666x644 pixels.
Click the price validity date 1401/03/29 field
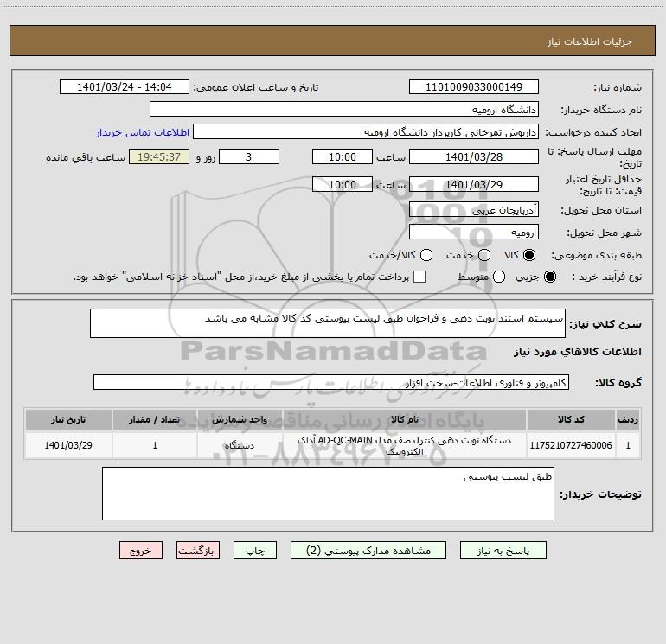click(x=474, y=184)
